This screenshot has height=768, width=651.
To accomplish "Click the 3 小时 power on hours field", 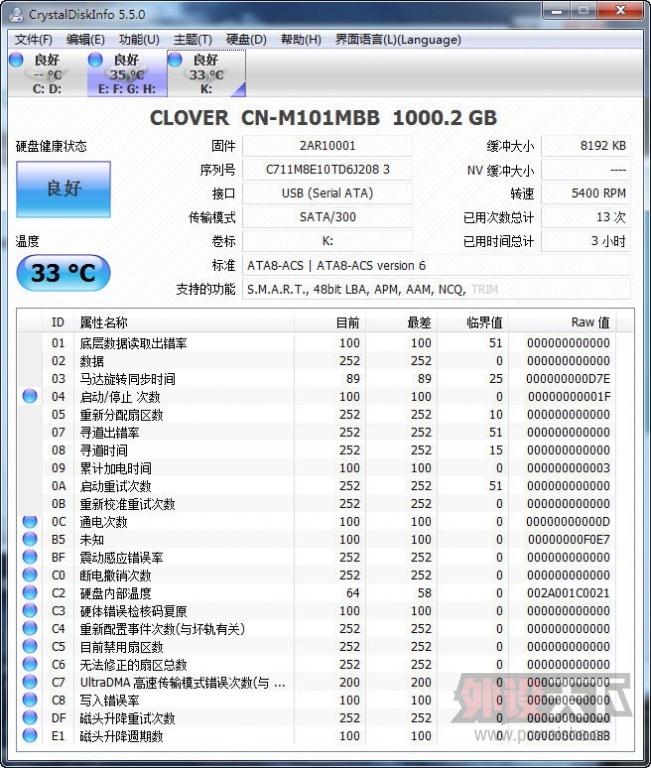I will point(585,241).
